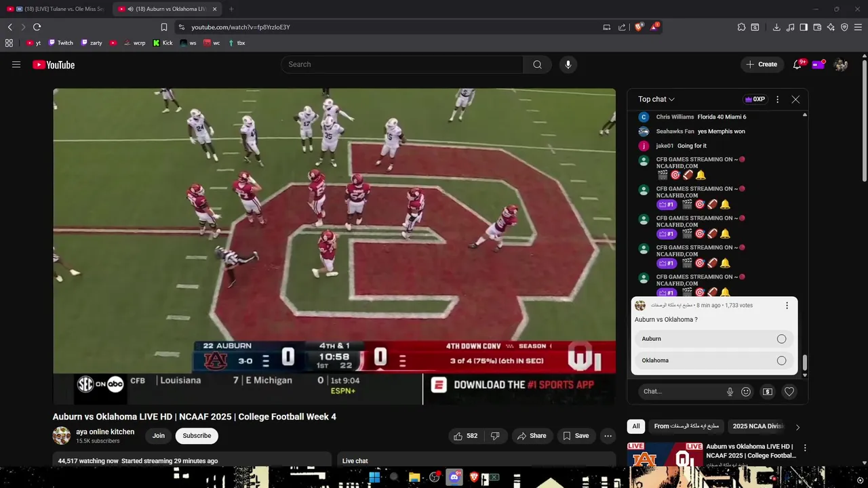The image size is (868, 488).
Task: Open live chat options three-dot menu
Action: click(777, 99)
